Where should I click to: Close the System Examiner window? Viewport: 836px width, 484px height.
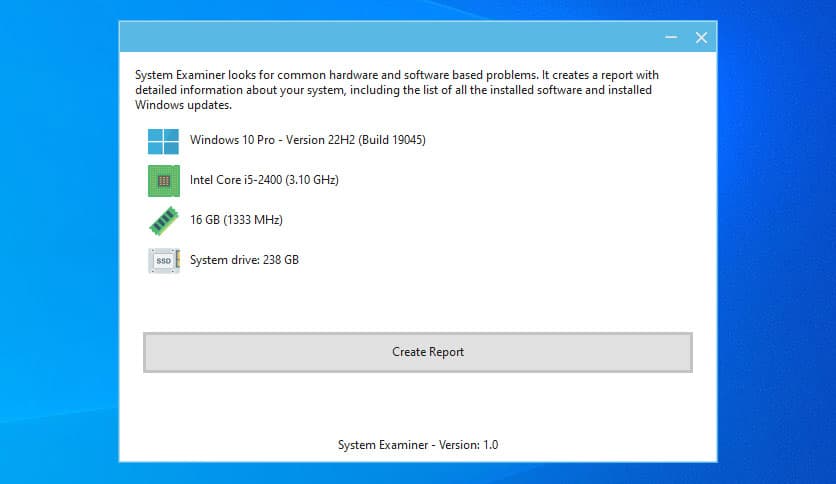(x=701, y=37)
